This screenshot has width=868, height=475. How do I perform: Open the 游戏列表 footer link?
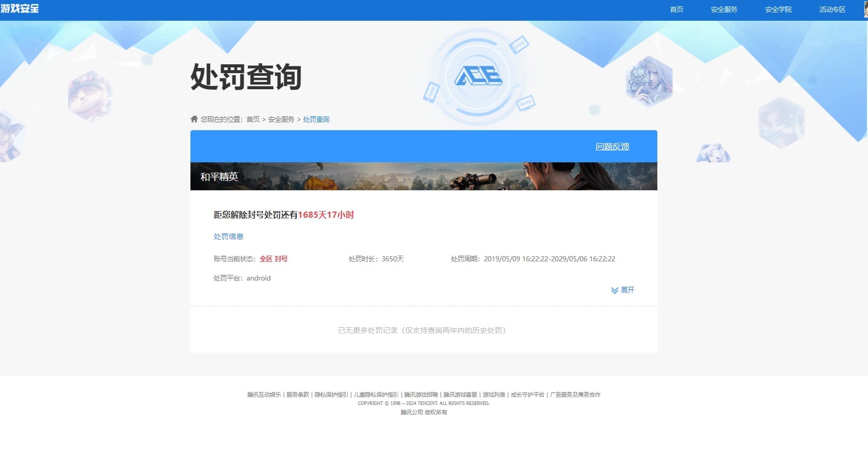tap(494, 395)
